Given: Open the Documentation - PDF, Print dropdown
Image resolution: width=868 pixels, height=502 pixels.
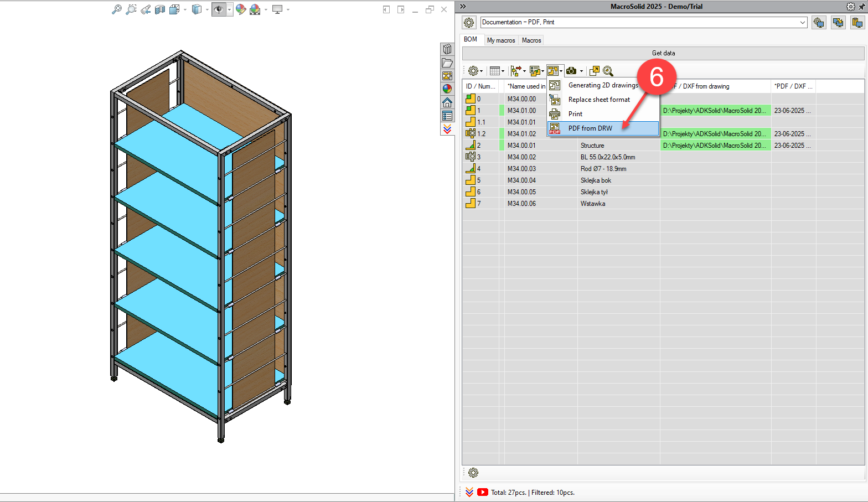Looking at the screenshot, I should coord(644,22).
